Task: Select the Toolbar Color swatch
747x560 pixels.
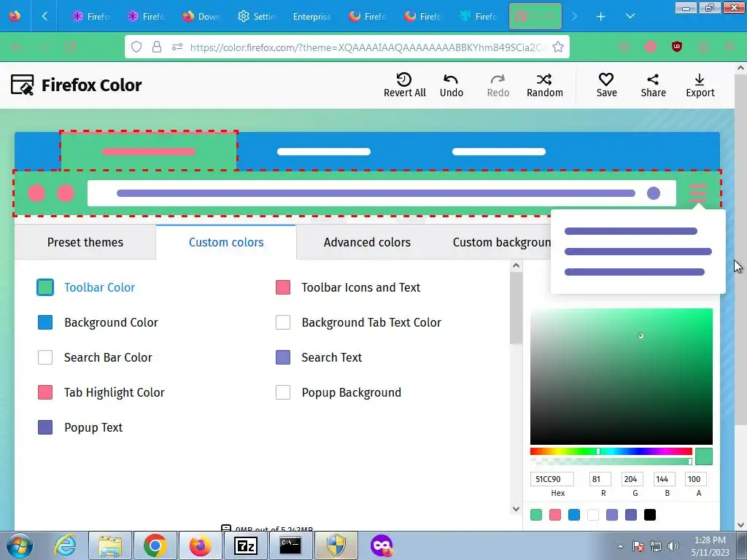Action: (x=45, y=287)
